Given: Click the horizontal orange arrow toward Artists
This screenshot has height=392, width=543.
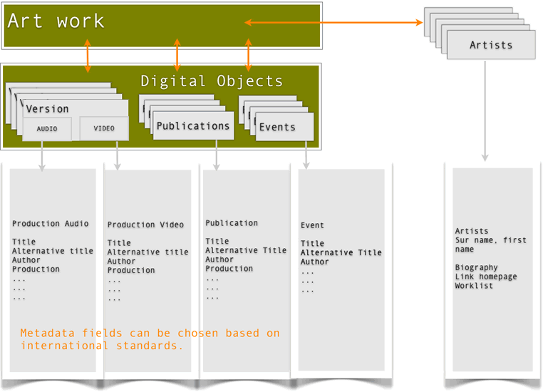Looking at the screenshot, I should pos(333,23).
